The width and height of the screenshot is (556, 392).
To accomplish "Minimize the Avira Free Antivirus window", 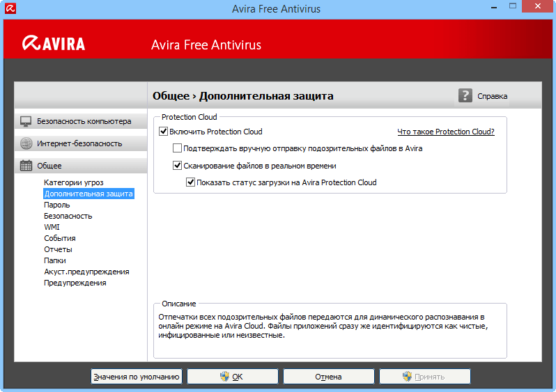I will click(x=494, y=6).
